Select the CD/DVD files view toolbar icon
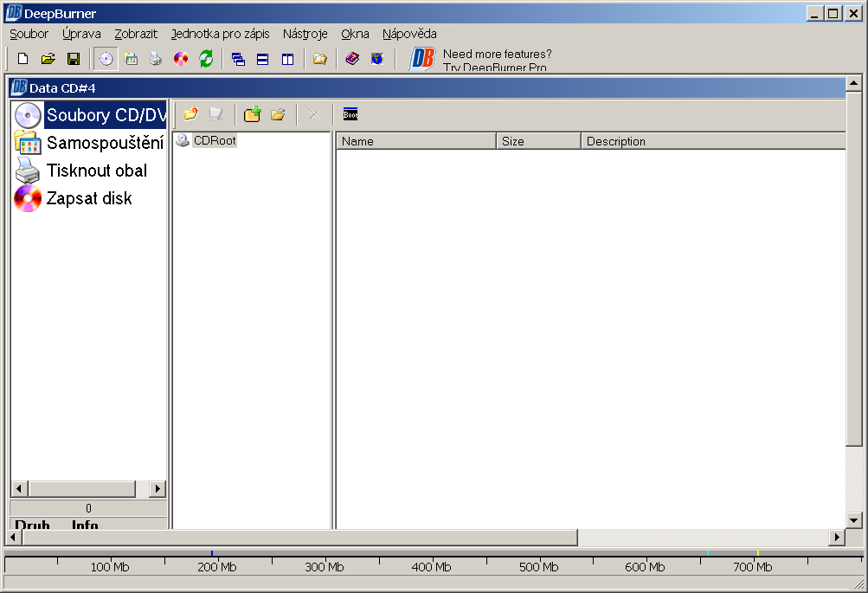The width and height of the screenshot is (868, 593). pyautogui.click(x=106, y=59)
